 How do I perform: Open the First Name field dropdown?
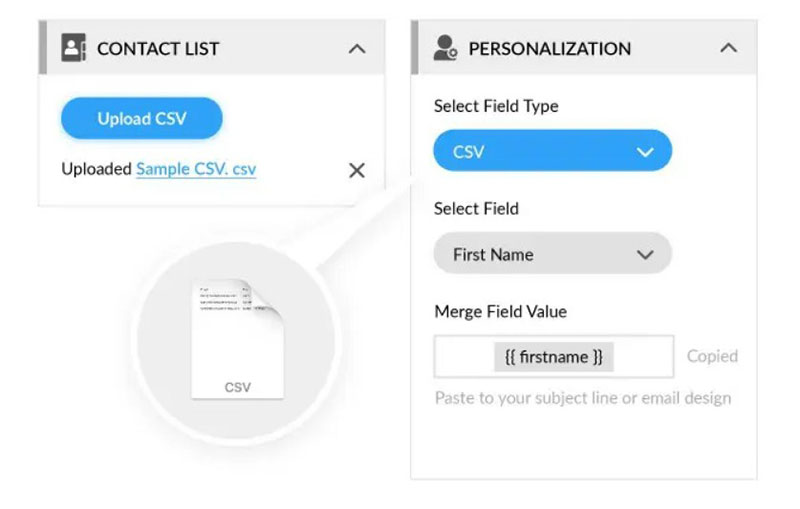pyautogui.click(x=553, y=253)
